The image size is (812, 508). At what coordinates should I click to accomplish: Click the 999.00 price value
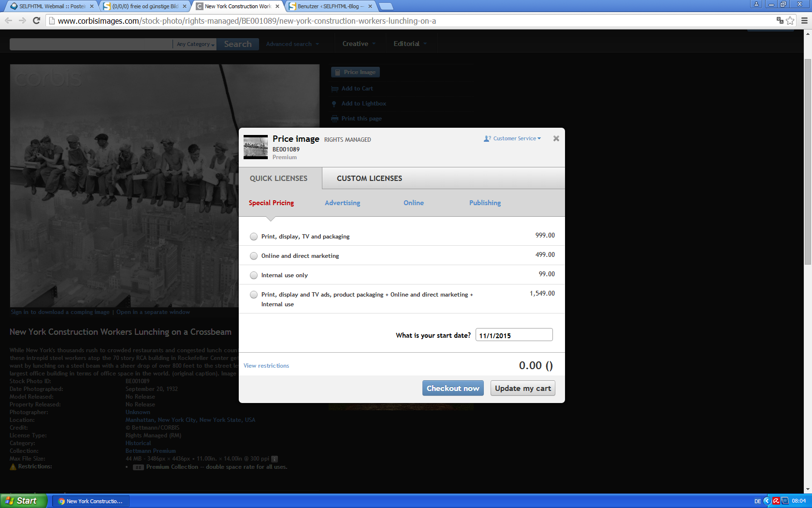pyautogui.click(x=545, y=235)
